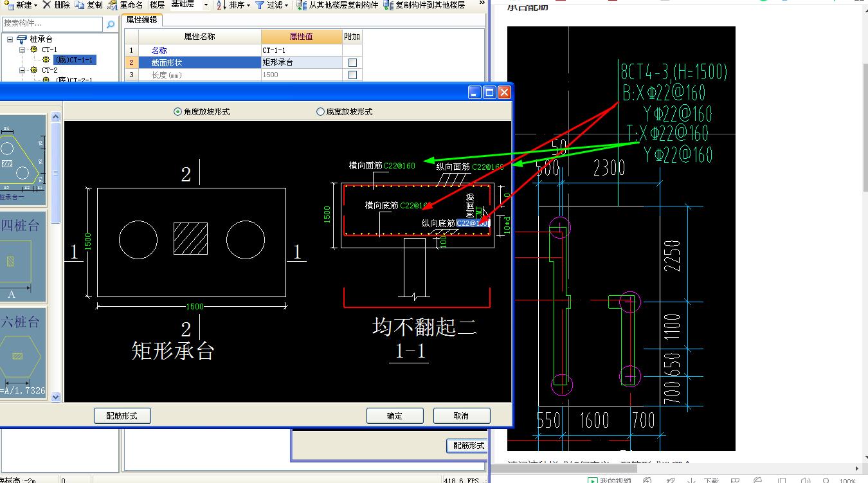Open the 新建 dropdown arrow
The image size is (868, 483).
pos(35,5)
